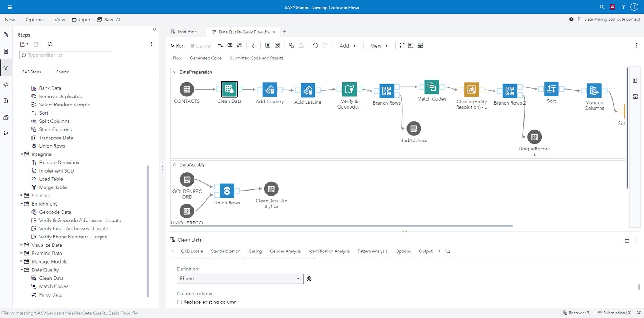Select the UniqueRecords table node
Screen dimensions: 644x318
click(535, 137)
